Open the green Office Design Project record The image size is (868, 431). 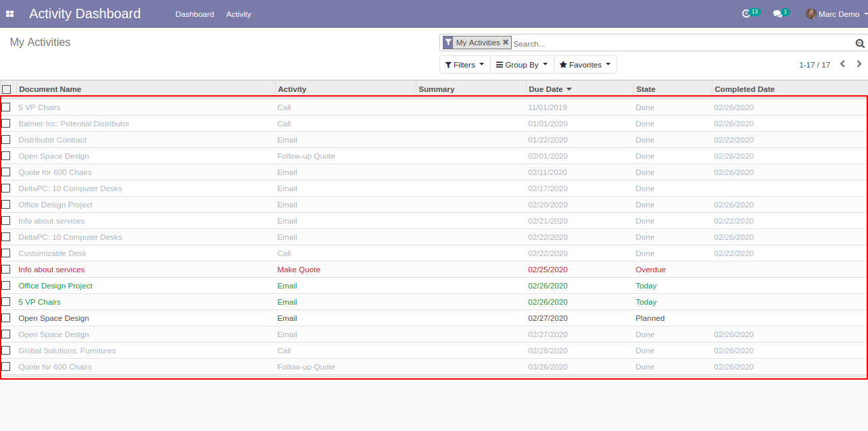coord(55,286)
